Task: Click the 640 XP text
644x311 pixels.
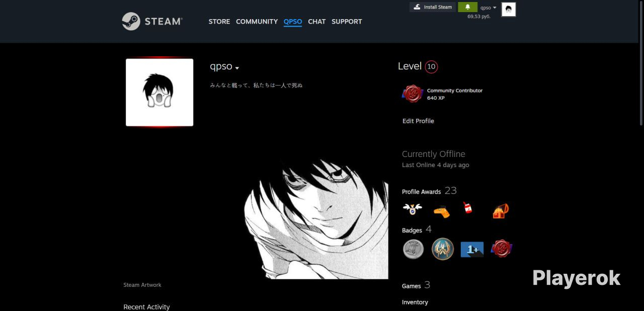Action: [436, 98]
